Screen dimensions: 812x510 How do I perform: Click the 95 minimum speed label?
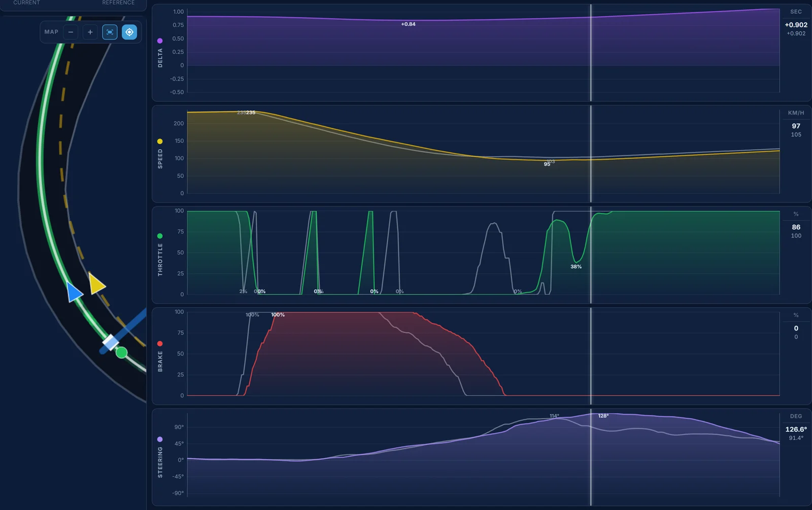[547, 164]
